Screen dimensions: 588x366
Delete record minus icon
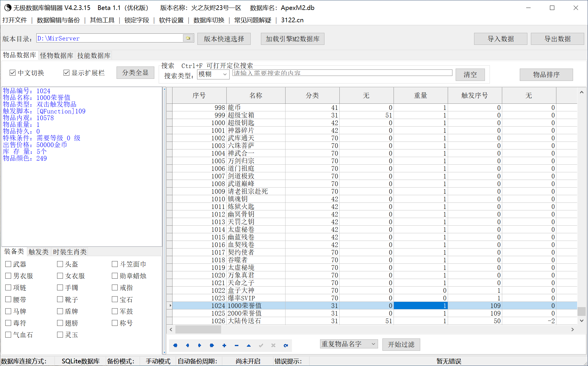click(237, 345)
